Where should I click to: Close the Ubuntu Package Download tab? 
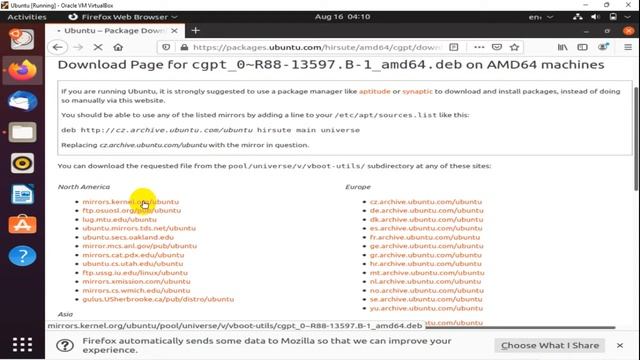coord(174,31)
